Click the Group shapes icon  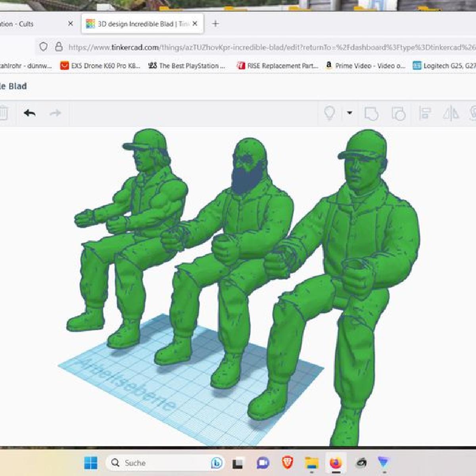(371, 114)
